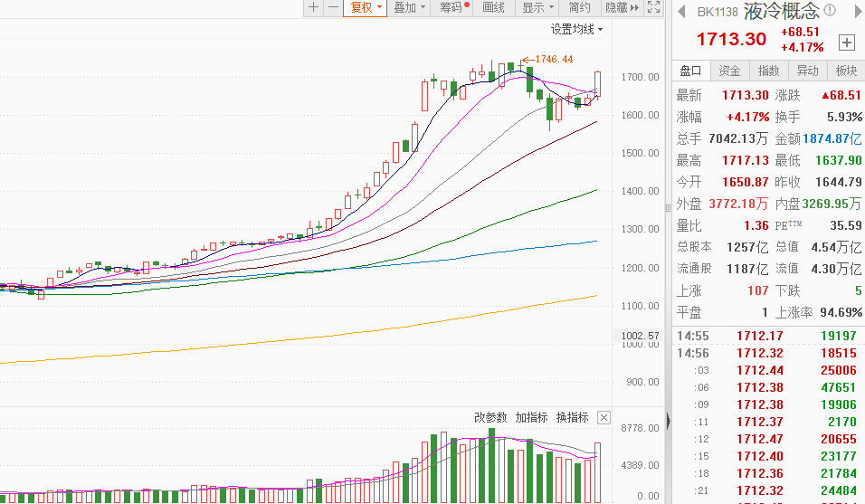The height and width of the screenshot is (504, 865).
Task: Open the 板块 tab
Action: pyautogui.click(x=846, y=71)
